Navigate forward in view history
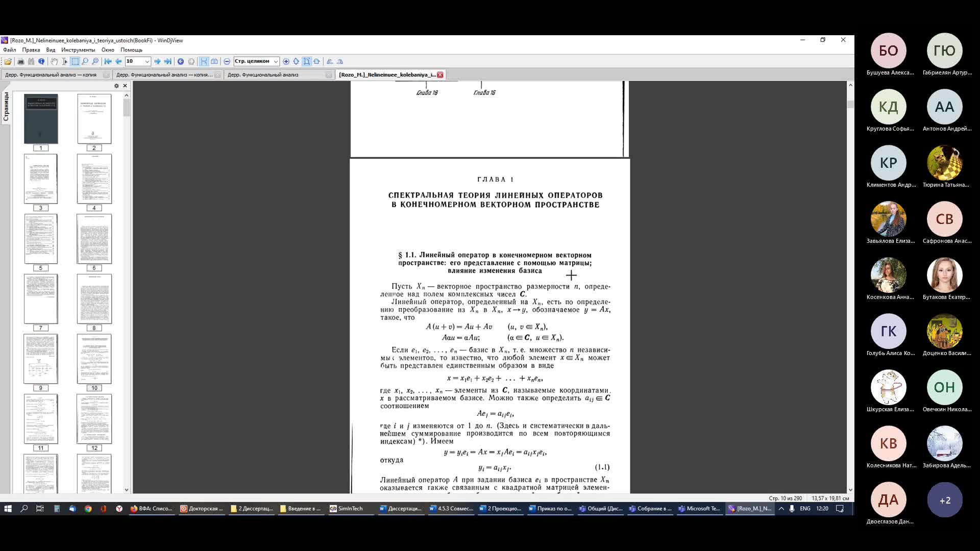The image size is (980, 551). point(191,61)
